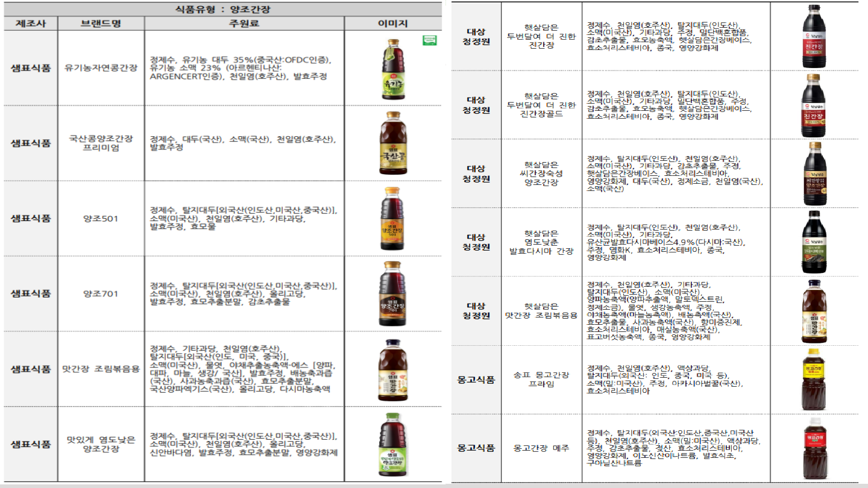Select the 유기농자연콩간장 bottle image
This screenshot has height=488, width=868.
point(392,68)
